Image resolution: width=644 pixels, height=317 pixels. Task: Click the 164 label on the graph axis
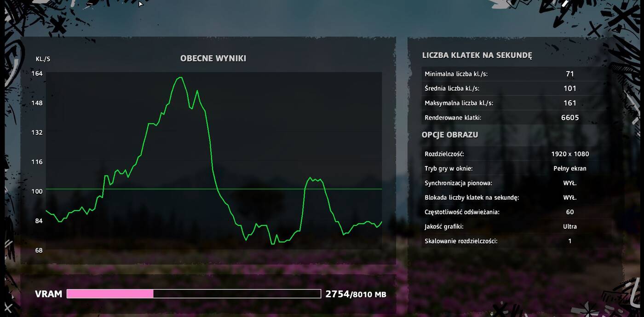37,74
